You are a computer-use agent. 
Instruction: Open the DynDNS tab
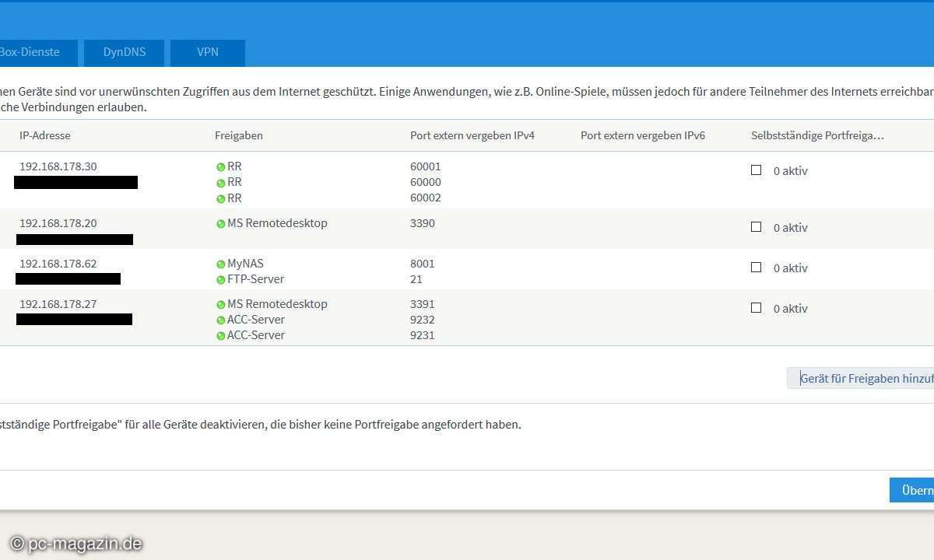point(124,53)
